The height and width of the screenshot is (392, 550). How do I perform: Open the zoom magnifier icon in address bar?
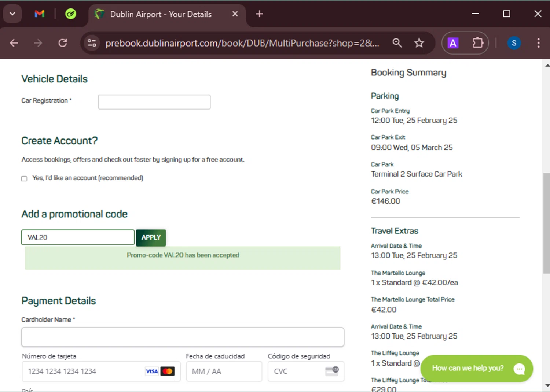pyautogui.click(x=397, y=43)
